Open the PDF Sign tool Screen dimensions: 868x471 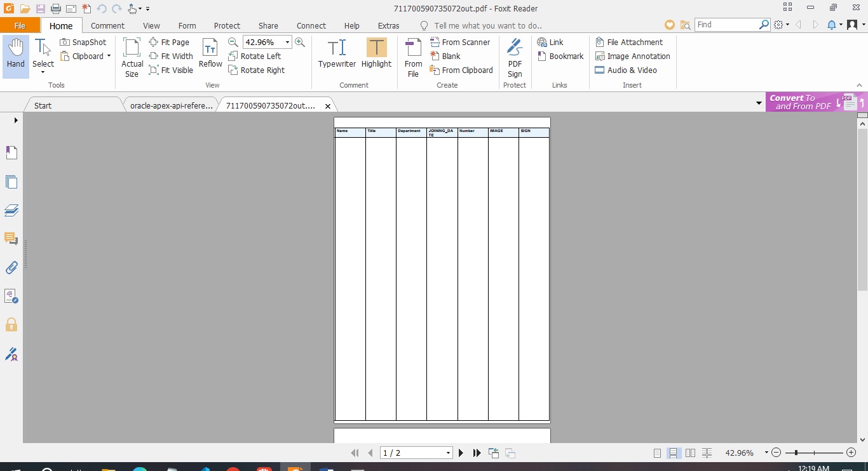tap(515, 57)
